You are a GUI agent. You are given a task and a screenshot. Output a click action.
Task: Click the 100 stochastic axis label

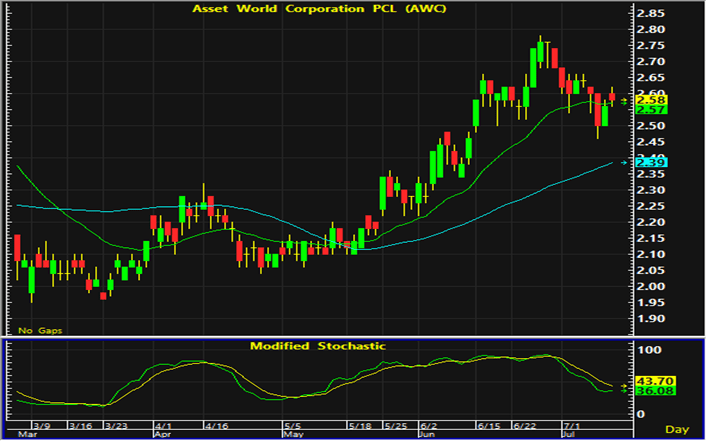click(x=648, y=349)
